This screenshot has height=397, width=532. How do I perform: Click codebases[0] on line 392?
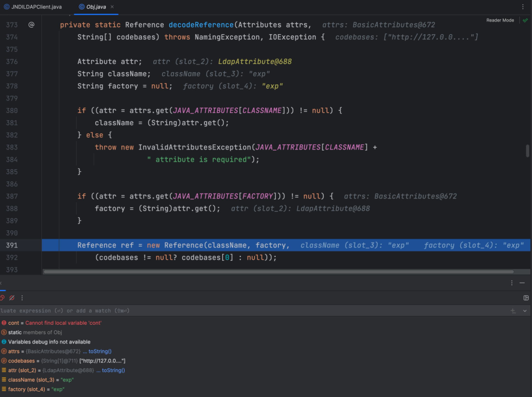(208, 257)
